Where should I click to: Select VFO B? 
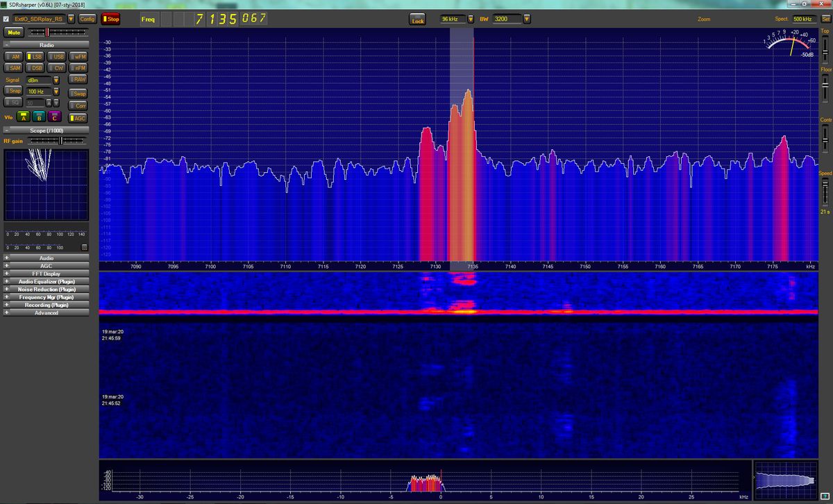point(39,117)
